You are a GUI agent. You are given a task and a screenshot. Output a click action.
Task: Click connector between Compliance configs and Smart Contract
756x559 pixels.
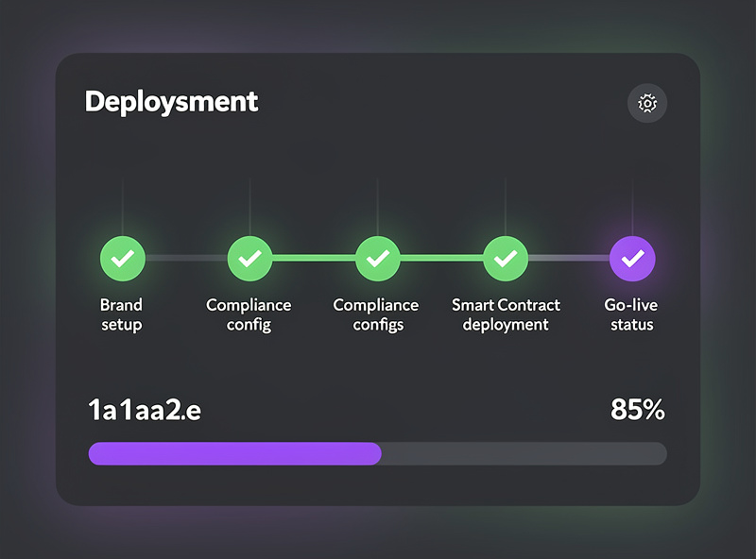[x=441, y=258]
